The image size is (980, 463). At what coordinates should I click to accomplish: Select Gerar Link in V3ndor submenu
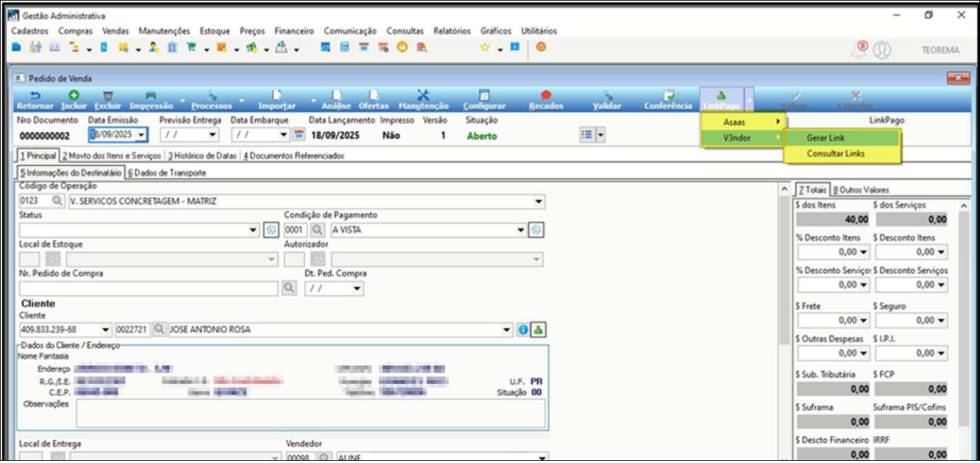click(x=825, y=138)
